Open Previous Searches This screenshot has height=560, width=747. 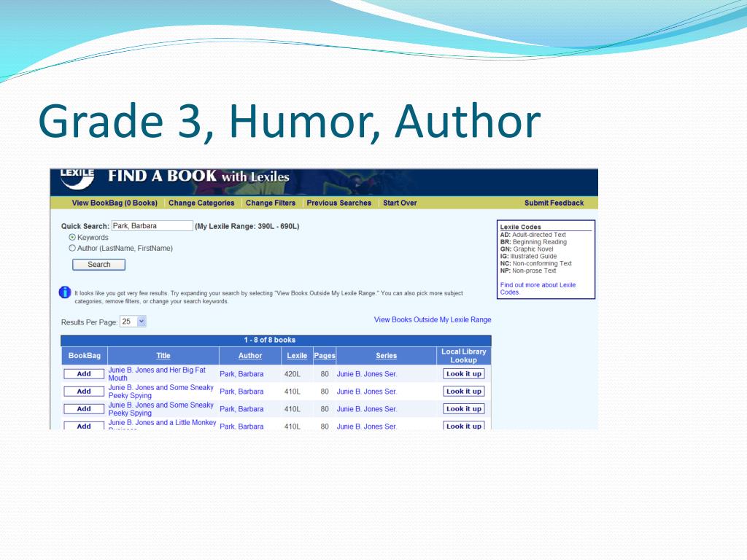[x=338, y=203]
